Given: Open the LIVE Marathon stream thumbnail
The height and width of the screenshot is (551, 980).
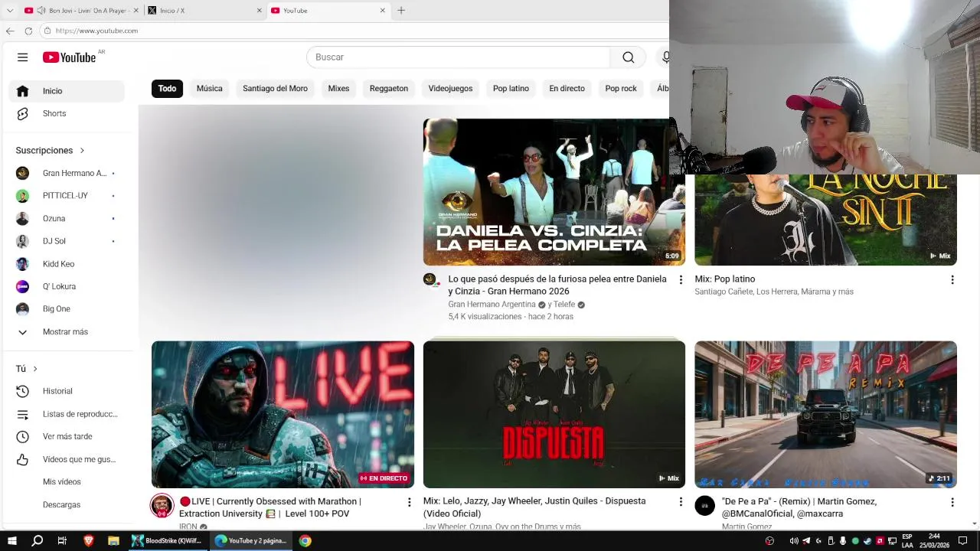Looking at the screenshot, I should pos(283,414).
